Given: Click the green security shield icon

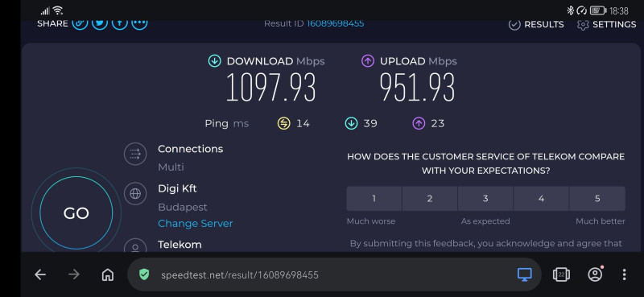Looking at the screenshot, I should [144, 274].
